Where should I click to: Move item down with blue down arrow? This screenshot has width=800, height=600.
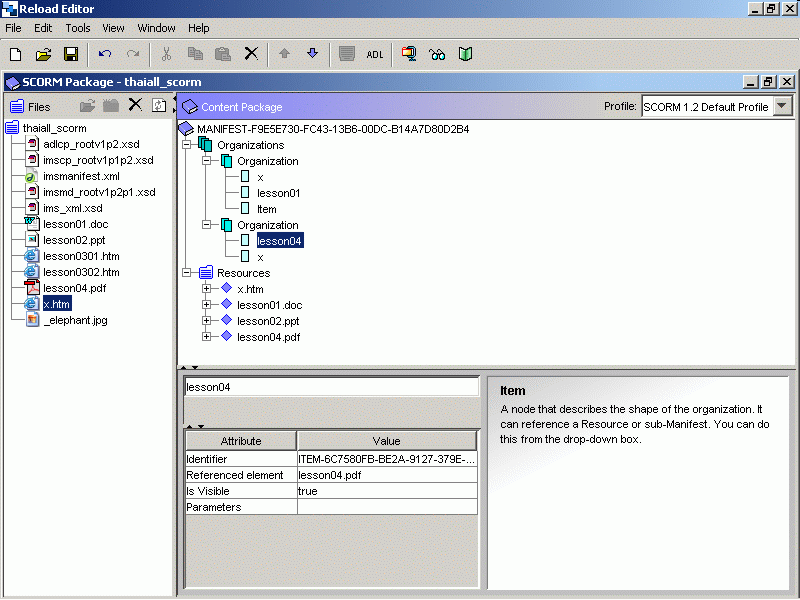[312, 54]
